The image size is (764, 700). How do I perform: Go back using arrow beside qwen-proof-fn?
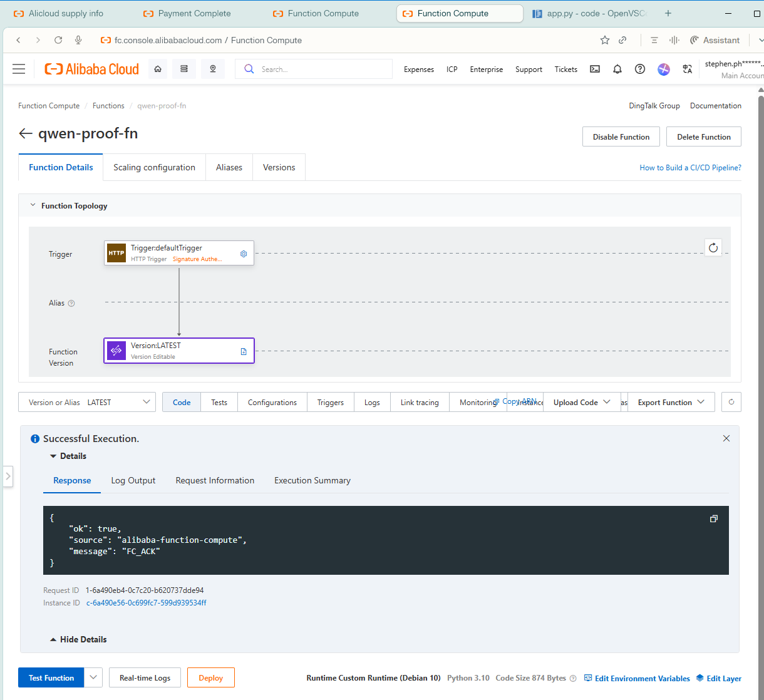click(26, 133)
